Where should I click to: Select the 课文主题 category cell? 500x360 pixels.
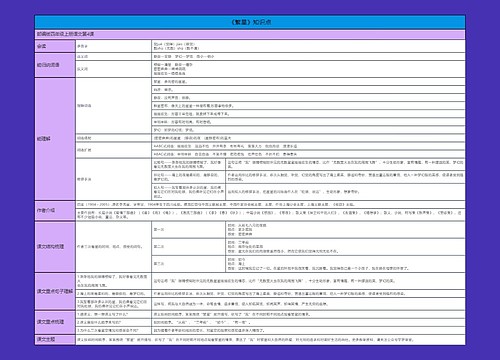pyautogui.click(x=55, y=339)
